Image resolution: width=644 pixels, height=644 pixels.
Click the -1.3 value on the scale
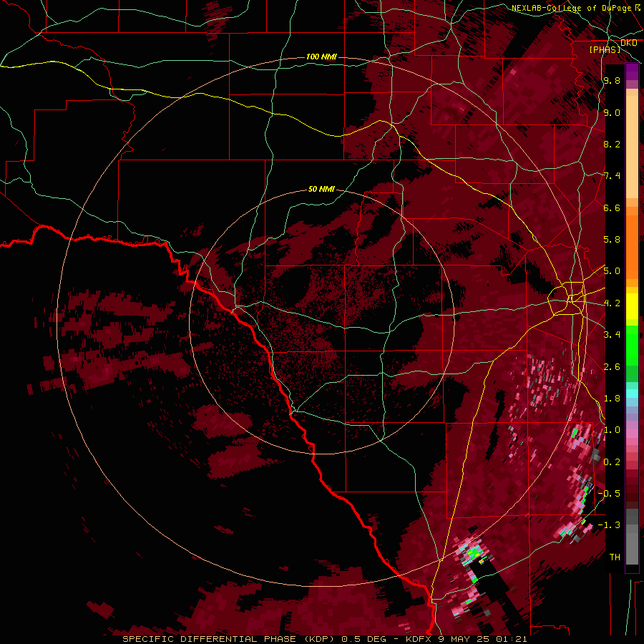[609, 525]
